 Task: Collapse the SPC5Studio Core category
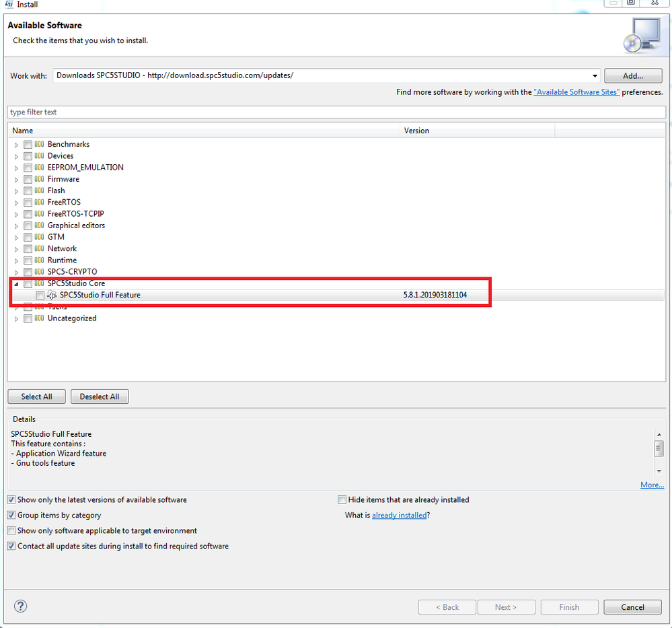[16, 284]
